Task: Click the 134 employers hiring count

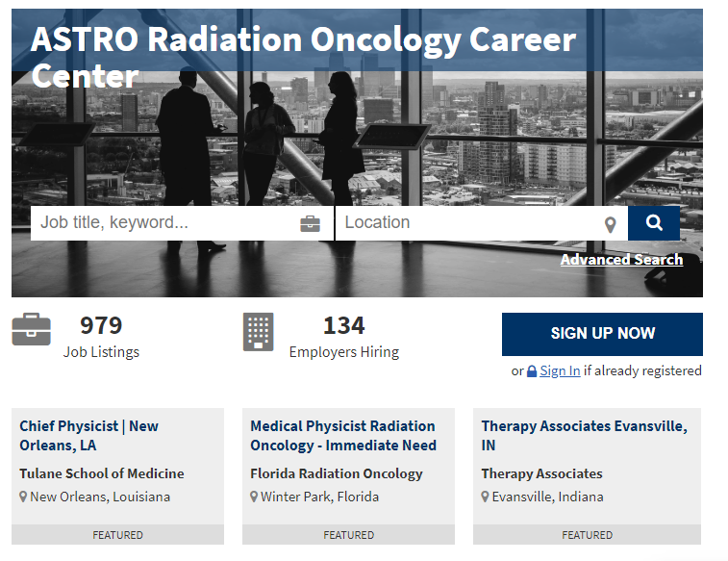Action: click(344, 325)
